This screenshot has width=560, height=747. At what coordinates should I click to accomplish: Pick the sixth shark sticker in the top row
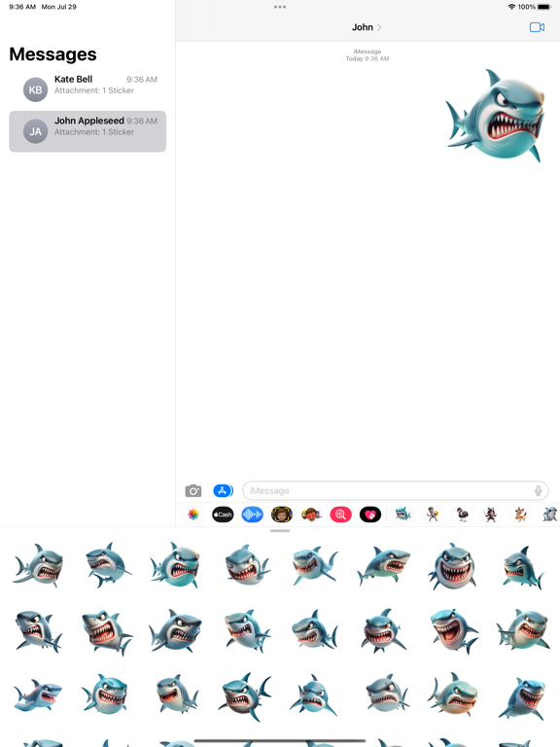384,565
